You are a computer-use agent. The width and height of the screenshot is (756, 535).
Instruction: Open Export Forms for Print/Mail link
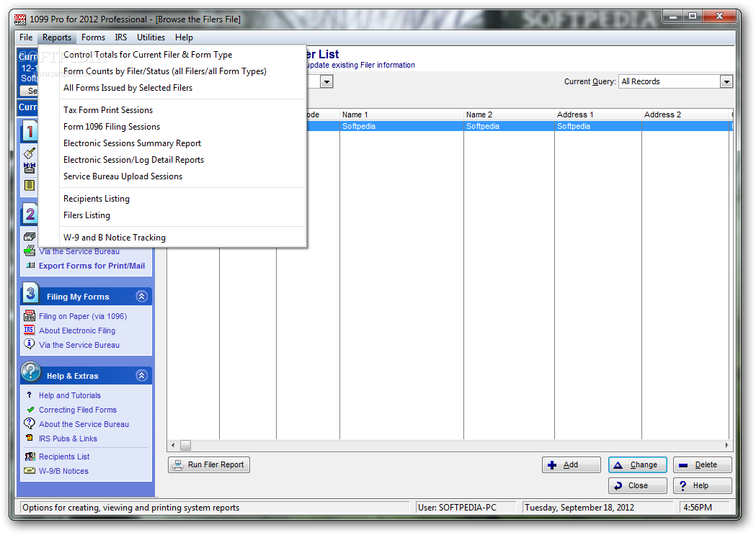click(x=92, y=265)
